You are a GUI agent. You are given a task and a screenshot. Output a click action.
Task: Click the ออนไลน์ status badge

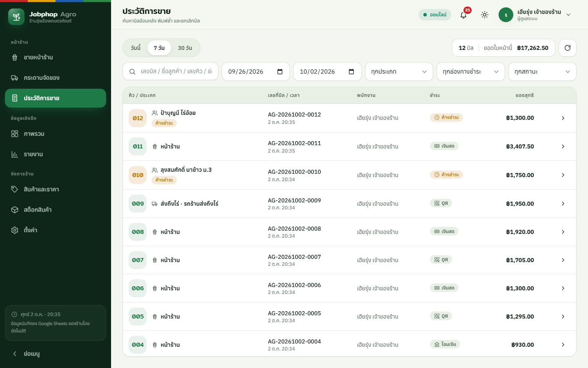[435, 15]
